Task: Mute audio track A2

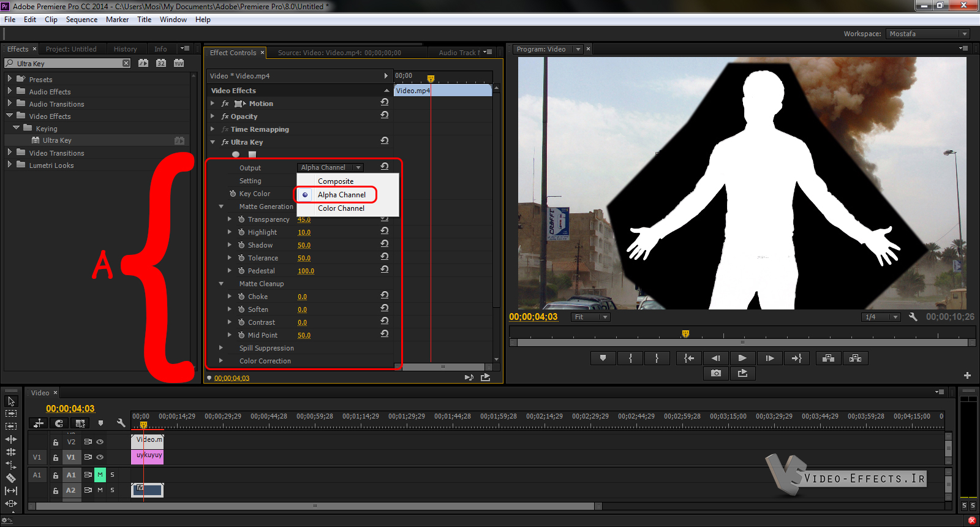Action: click(x=100, y=490)
